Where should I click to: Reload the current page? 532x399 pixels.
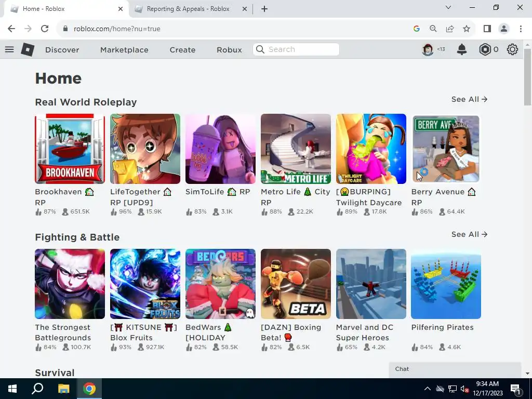tap(45, 29)
